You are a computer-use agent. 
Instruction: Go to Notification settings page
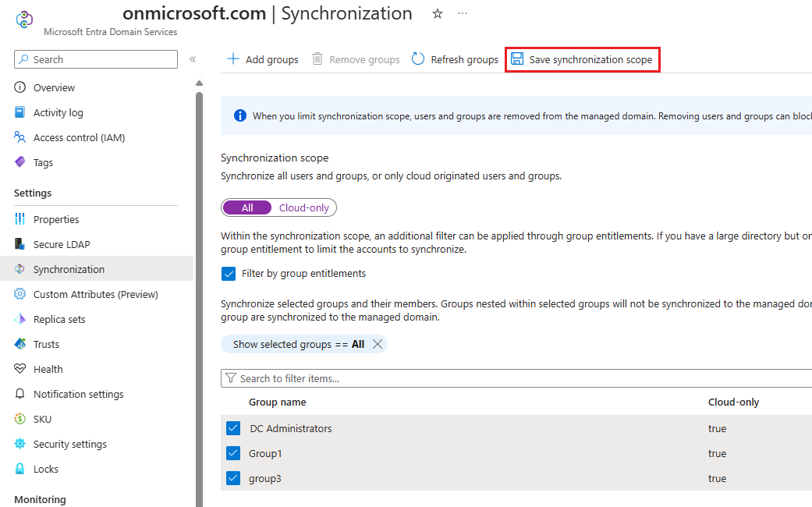click(x=78, y=394)
